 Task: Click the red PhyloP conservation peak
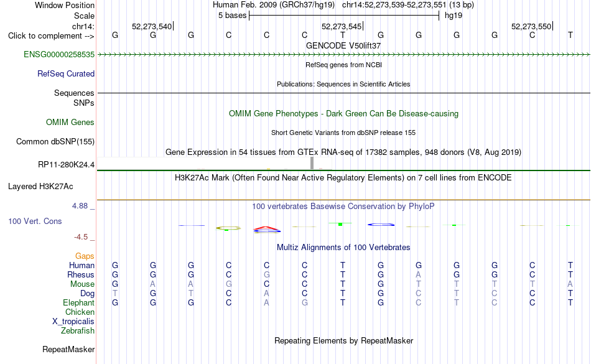(x=266, y=228)
